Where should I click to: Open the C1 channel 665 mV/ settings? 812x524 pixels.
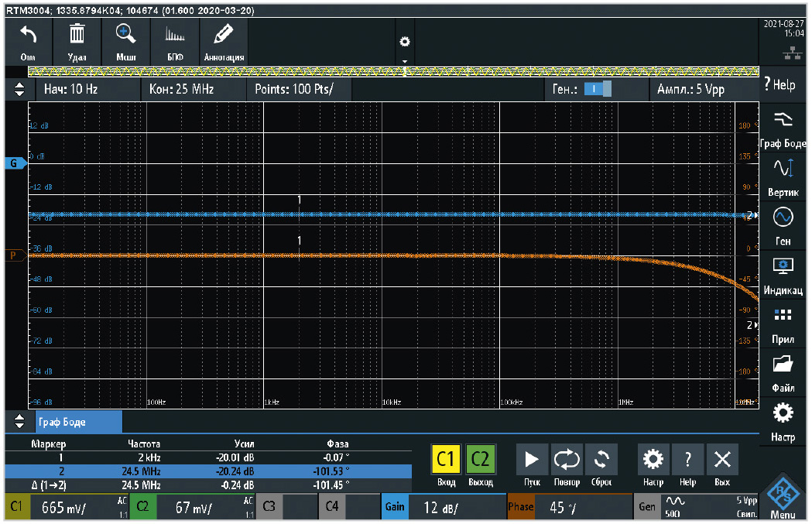coord(67,507)
